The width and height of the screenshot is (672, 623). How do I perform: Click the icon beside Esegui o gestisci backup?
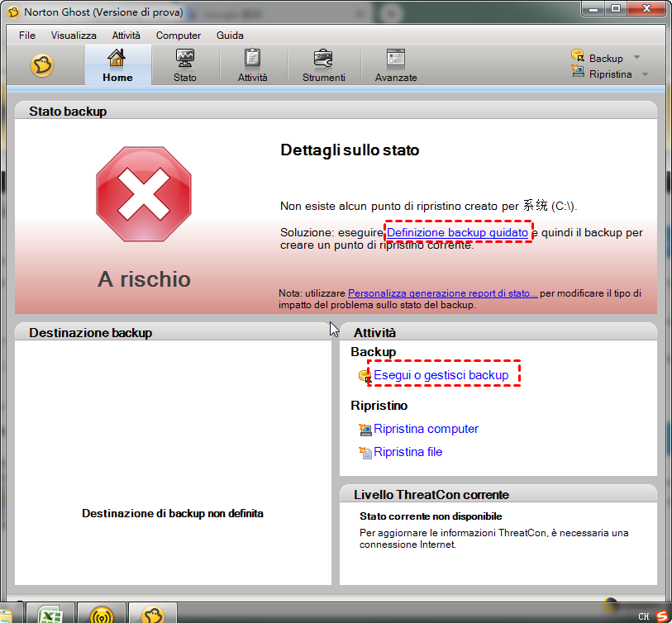365,376
